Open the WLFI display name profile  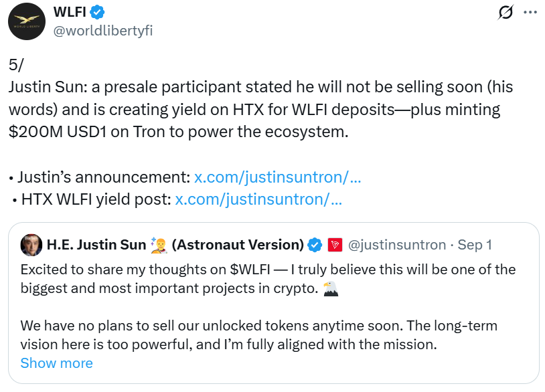70,12
